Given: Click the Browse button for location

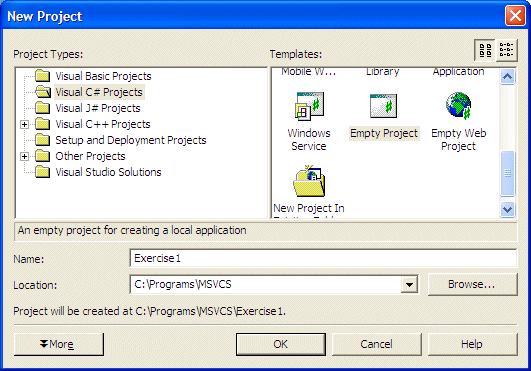Looking at the screenshot, I should click(x=473, y=284).
